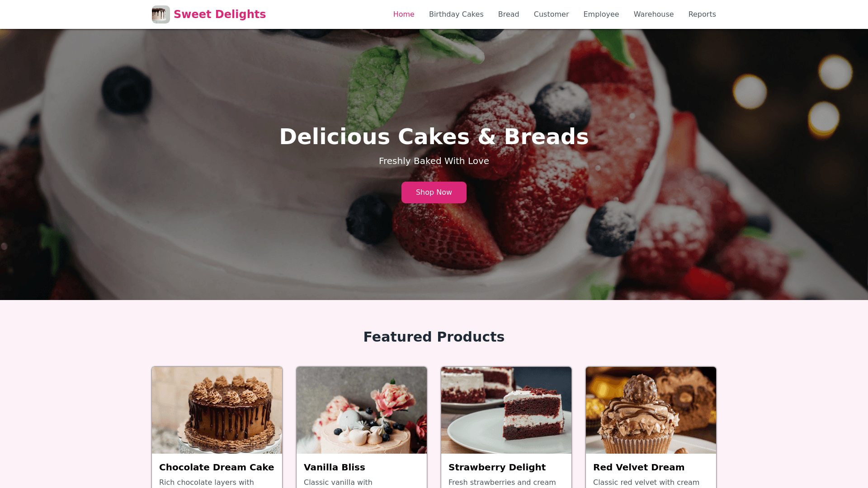
Task: Click the Shop Now button
Action: pyautogui.click(x=434, y=192)
